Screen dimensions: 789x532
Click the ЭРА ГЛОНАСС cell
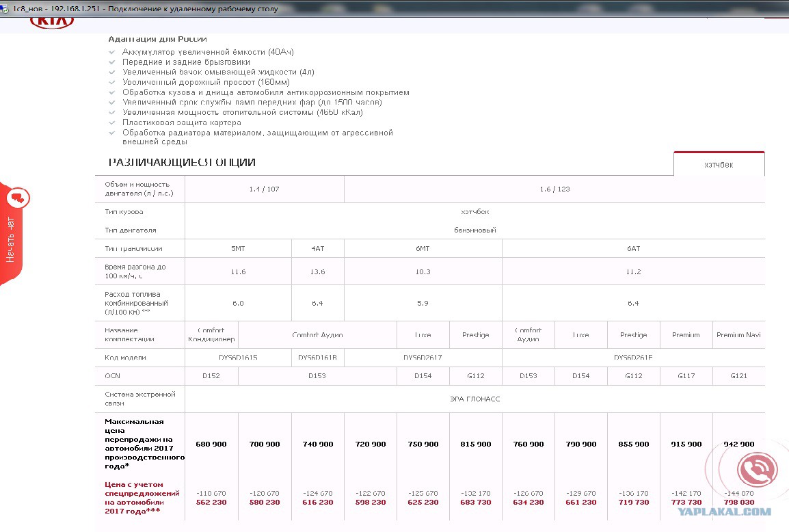(475, 399)
